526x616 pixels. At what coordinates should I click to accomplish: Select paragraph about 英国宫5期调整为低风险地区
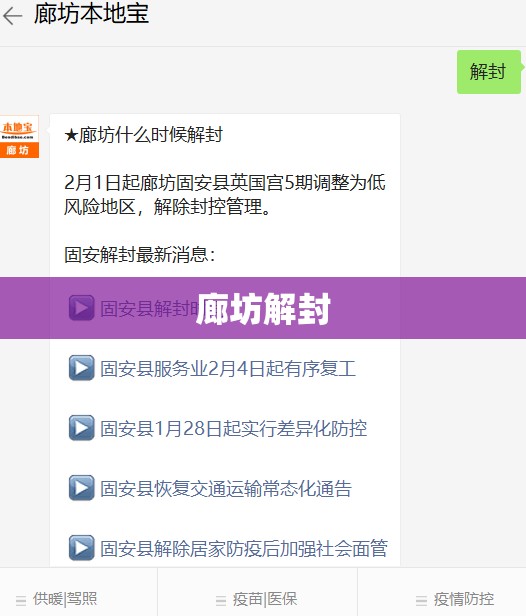coord(225,194)
